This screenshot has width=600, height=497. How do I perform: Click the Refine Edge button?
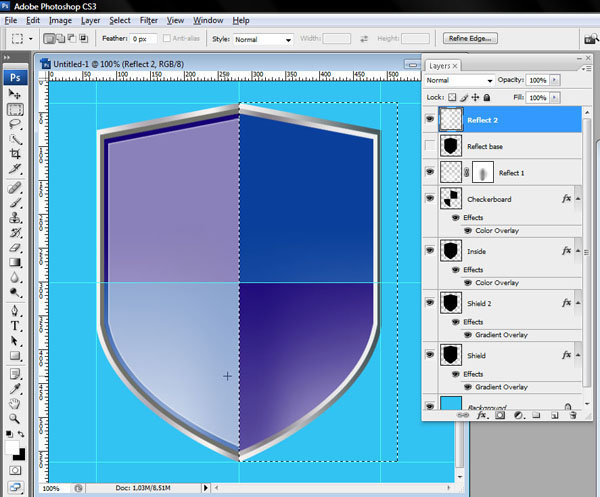tap(470, 38)
